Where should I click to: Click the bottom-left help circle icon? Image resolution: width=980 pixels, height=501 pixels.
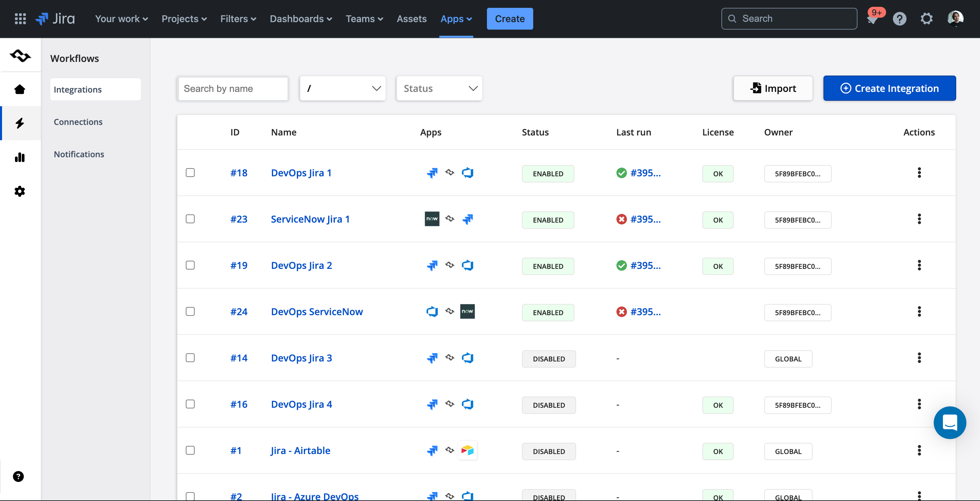click(18, 476)
